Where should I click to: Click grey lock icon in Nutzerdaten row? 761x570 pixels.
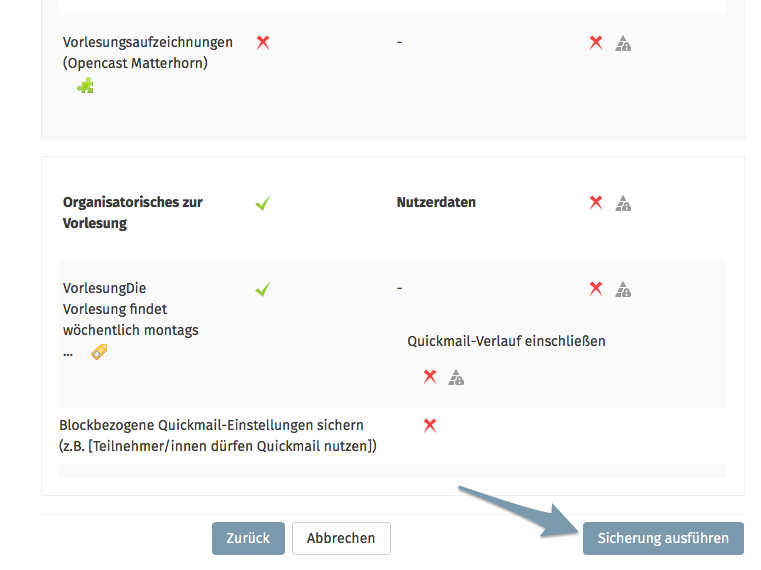click(x=623, y=203)
